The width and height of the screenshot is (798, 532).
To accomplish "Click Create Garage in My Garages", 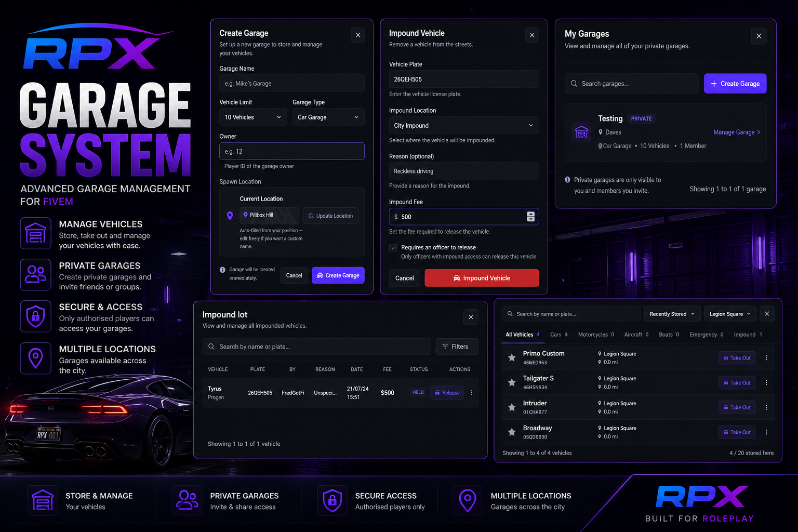I will 735,84.
